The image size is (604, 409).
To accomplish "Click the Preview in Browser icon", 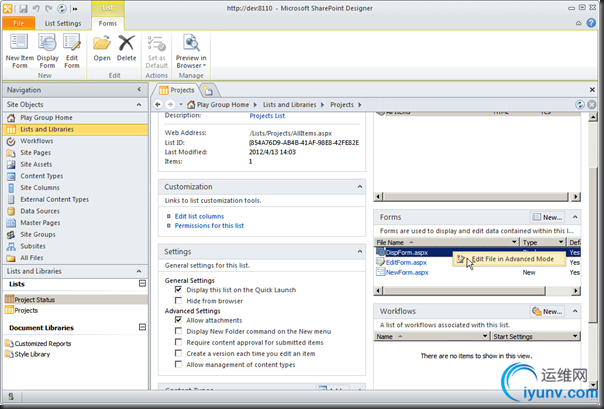I will [191, 43].
